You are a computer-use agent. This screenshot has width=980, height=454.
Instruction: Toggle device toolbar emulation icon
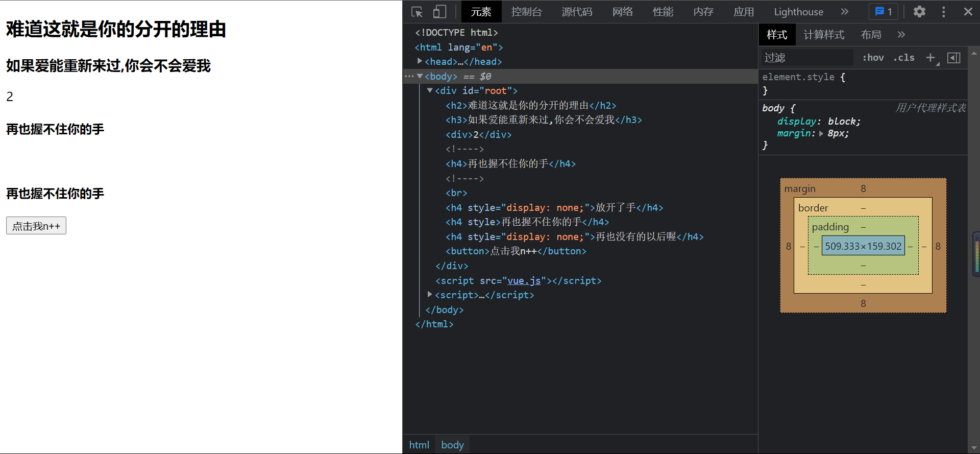click(x=439, y=12)
